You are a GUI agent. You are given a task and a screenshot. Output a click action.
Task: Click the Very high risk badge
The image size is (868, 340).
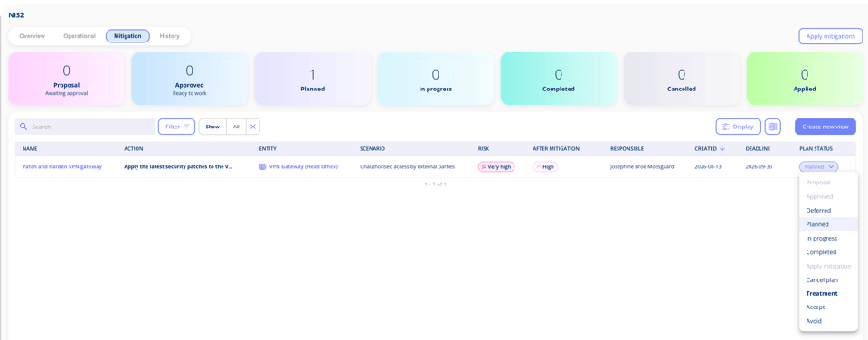pos(496,166)
